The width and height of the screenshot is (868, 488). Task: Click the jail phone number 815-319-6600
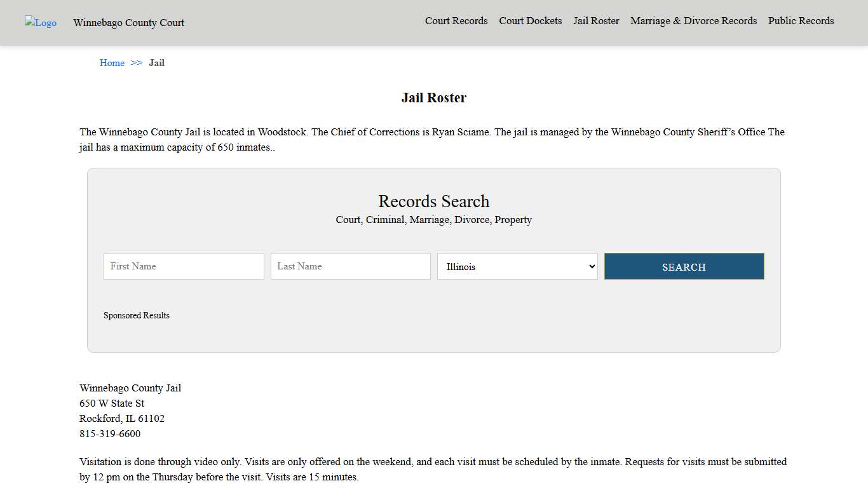109,433
